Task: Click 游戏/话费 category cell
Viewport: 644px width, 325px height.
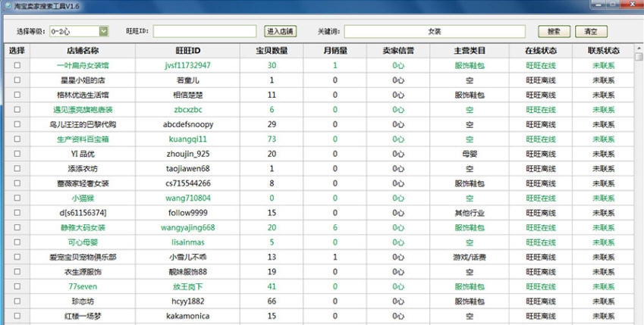Action: 470,258
